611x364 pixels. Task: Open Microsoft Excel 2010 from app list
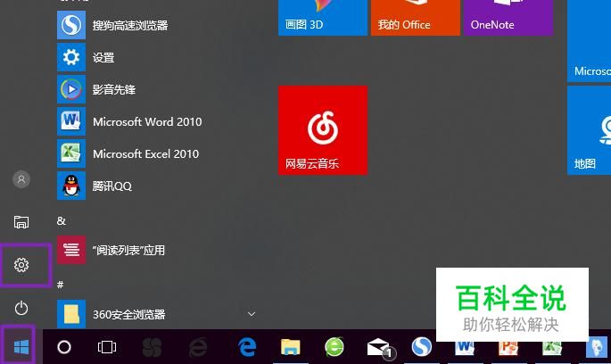pos(156,153)
